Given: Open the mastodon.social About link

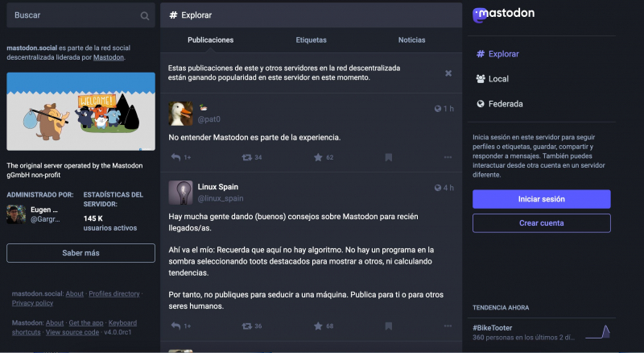Looking at the screenshot, I should [x=74, y=293].
